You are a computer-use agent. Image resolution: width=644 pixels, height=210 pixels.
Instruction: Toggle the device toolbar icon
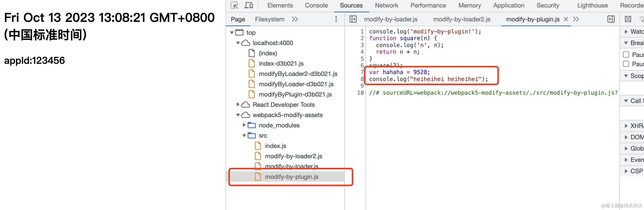[x=249, y=5]
